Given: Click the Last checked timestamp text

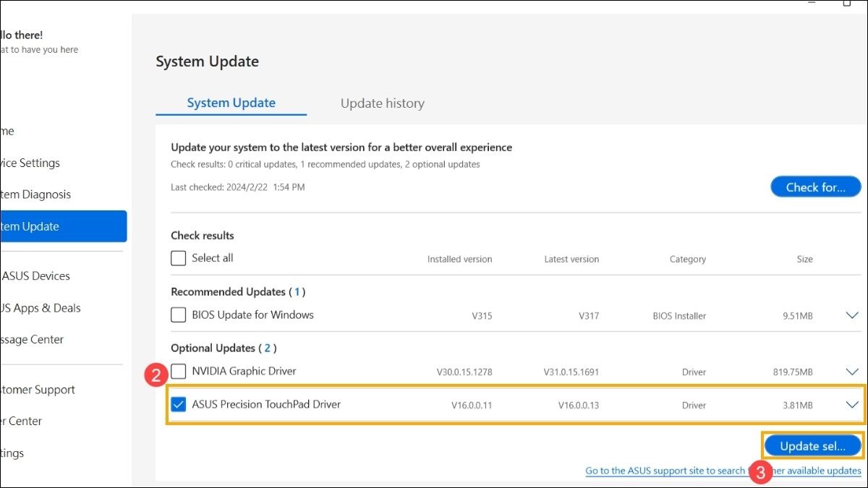Looking at the screenshot, I should pos(238,187).
